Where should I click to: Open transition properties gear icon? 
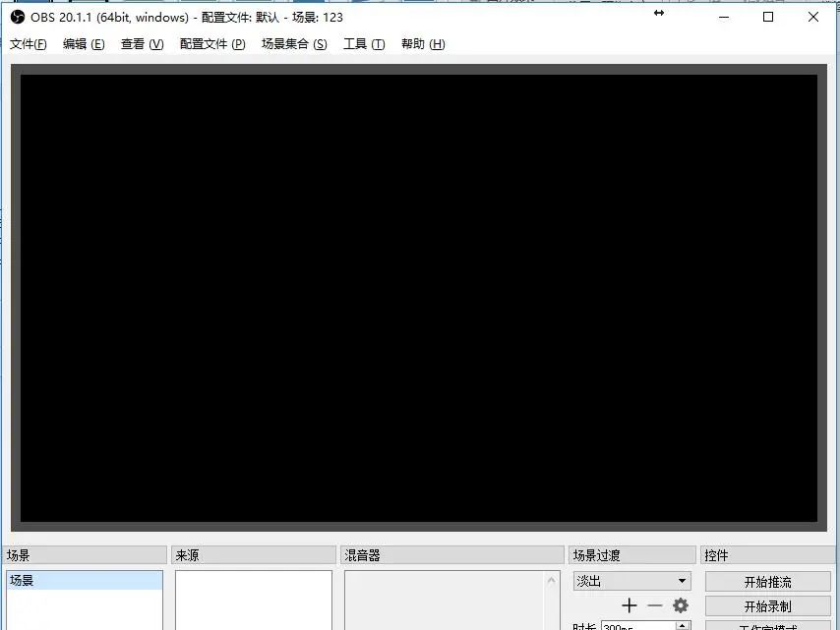[x=681, y=605]
